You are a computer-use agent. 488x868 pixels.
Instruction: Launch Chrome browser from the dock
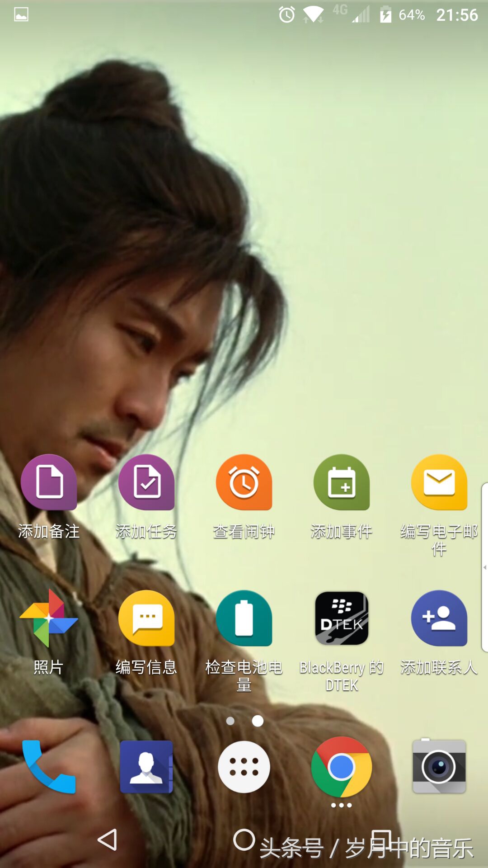(342, 767)
